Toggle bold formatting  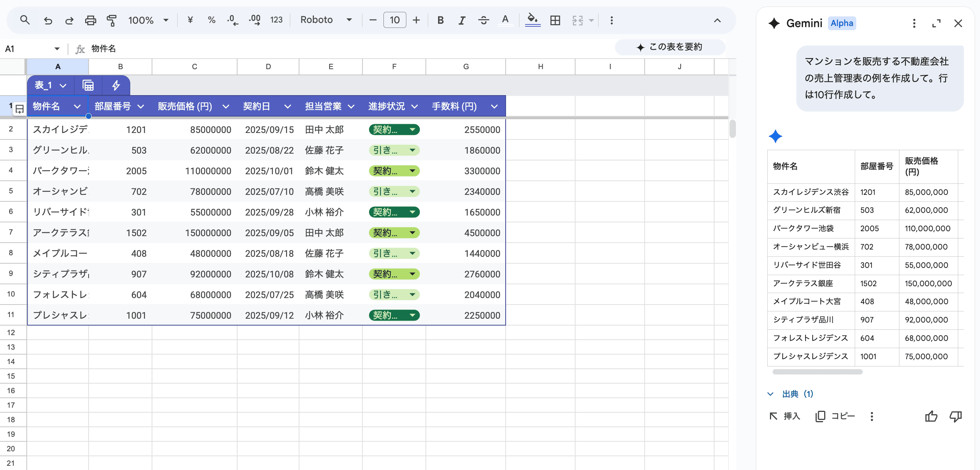[x=440, y=20]
